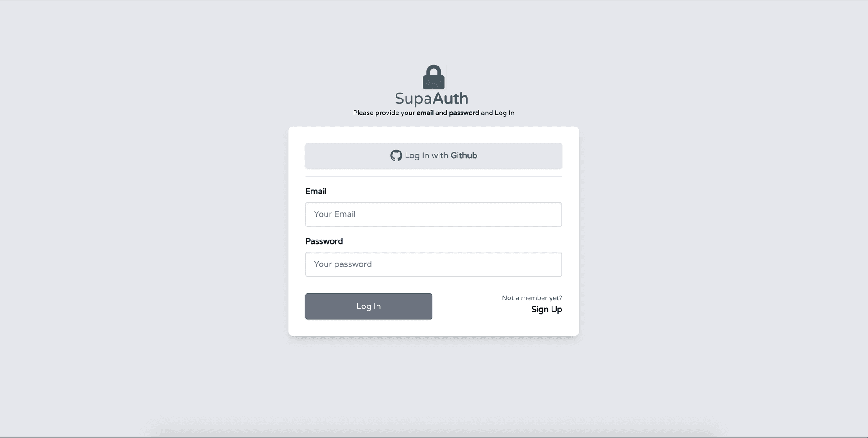
Task: Select the Password field label
Action: point(324,241)
